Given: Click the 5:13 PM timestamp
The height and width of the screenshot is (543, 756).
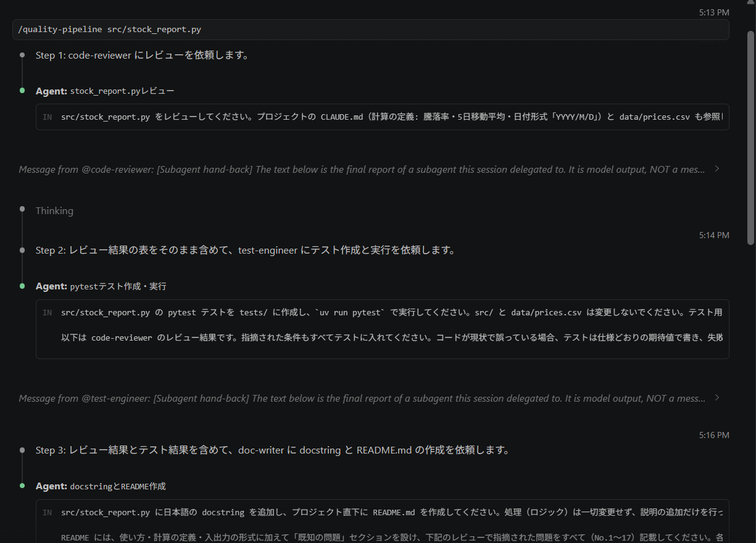Looking at the screenshot, I should point(714,12).
